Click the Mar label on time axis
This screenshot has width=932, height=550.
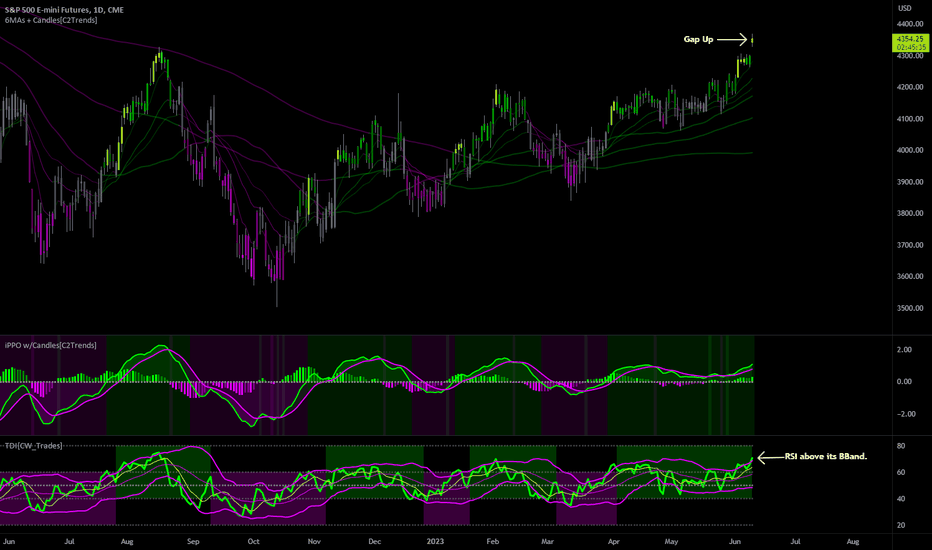pos(547,542)
